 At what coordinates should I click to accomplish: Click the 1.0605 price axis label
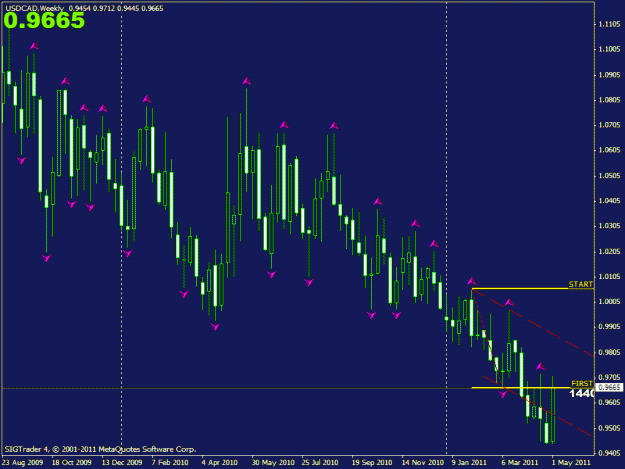click(x=609, y=150)
